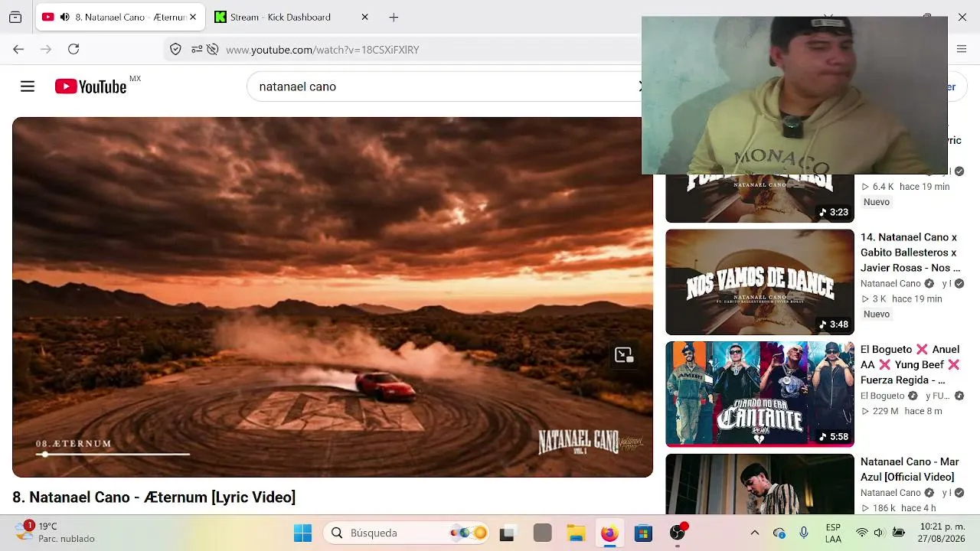The width and height of the screenshot is (980, 551).
Task: Open the clock showing 10:21 p. m.
Action: pyautogui.click(x=942, y=533)
